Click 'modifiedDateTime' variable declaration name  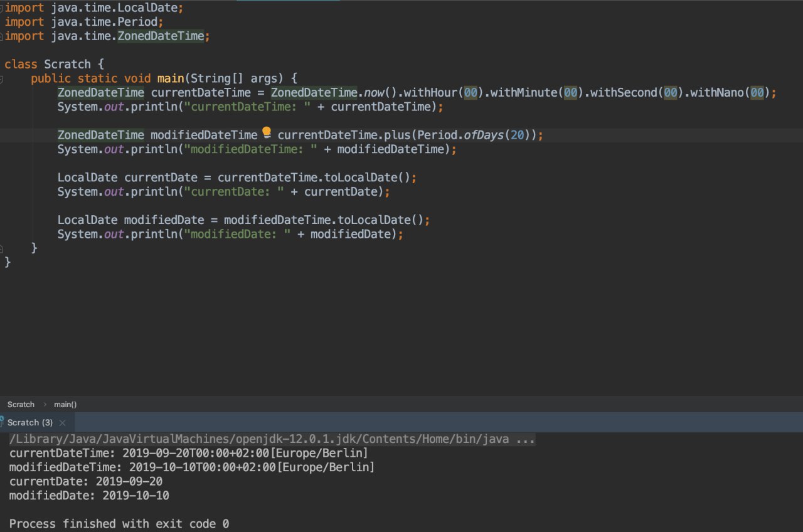click(x=204, y=135)
